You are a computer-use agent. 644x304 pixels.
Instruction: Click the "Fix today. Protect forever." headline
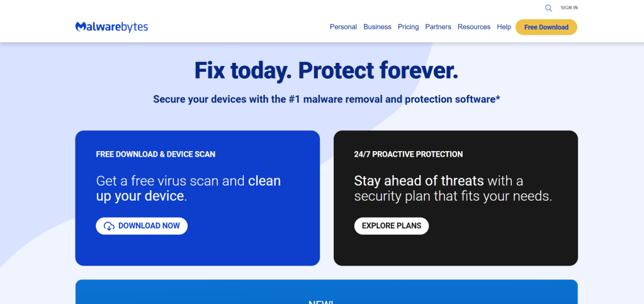326,70
